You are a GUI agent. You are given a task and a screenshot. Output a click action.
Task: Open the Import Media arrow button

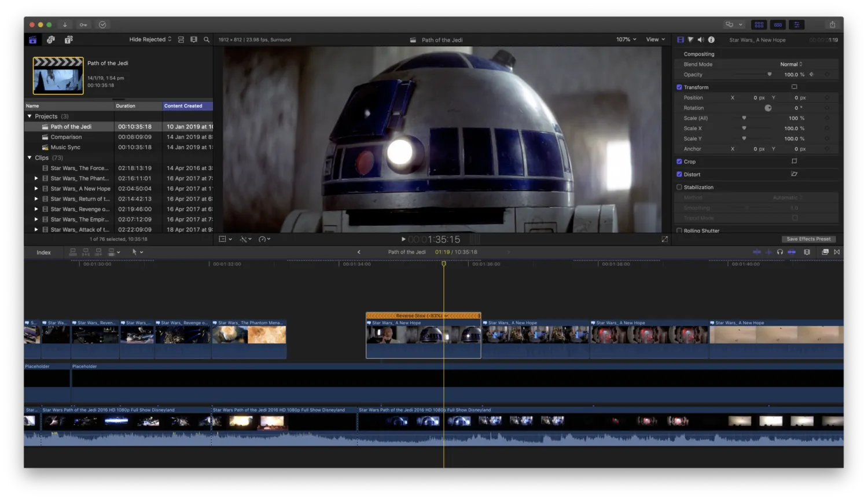(x=65, y=25)
